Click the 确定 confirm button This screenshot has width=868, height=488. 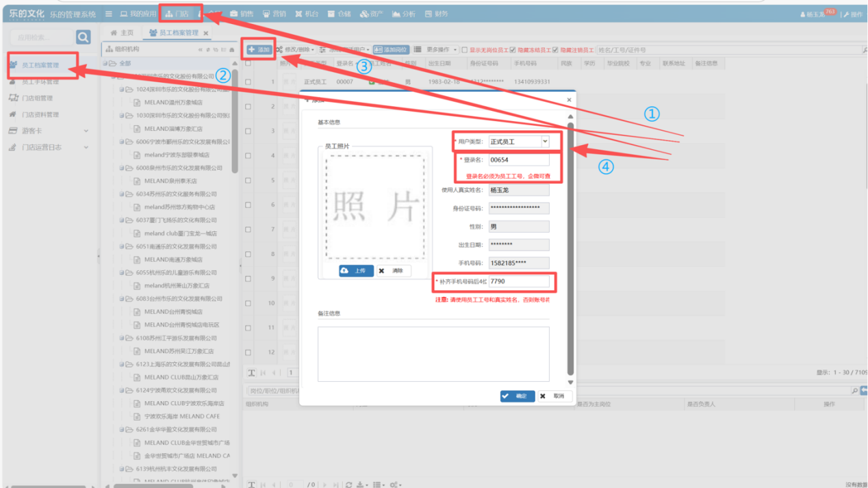click(x=517, y=396)
